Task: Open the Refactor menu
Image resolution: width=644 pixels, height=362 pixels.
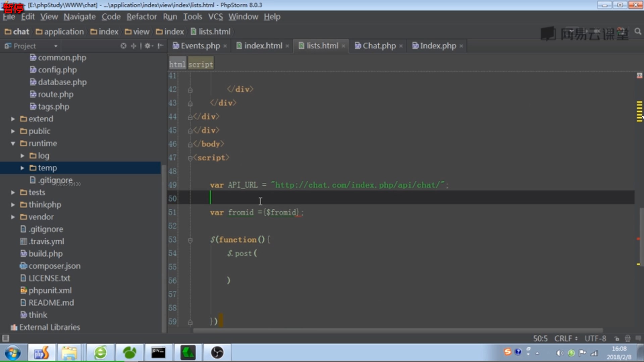Action: click(142, 17)
